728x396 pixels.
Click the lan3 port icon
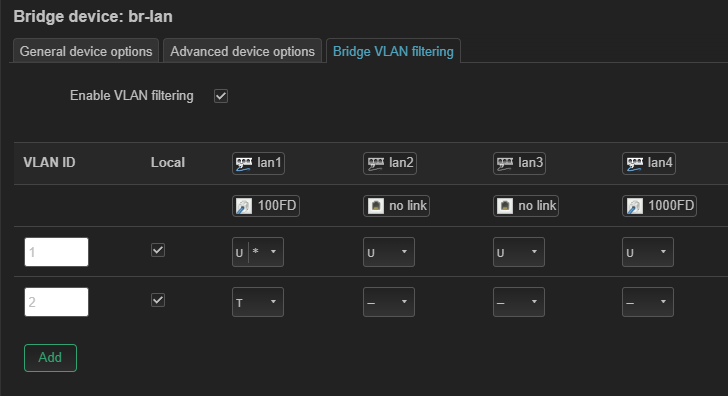(505, 163)
